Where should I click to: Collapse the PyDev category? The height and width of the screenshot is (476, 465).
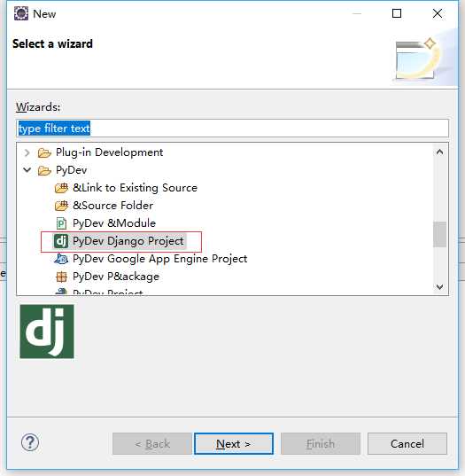pos(27,170)
